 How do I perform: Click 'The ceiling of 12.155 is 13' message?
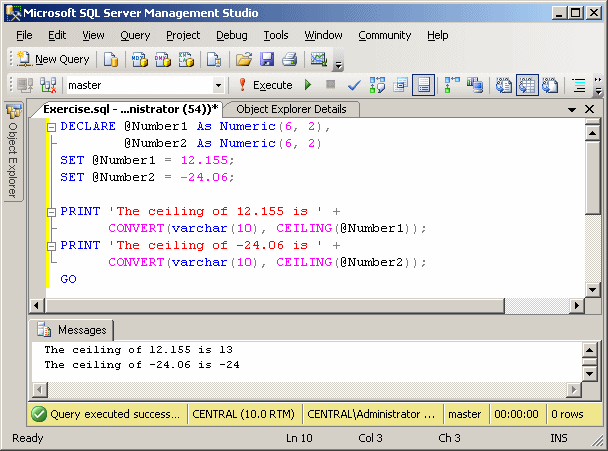[138, 350]
